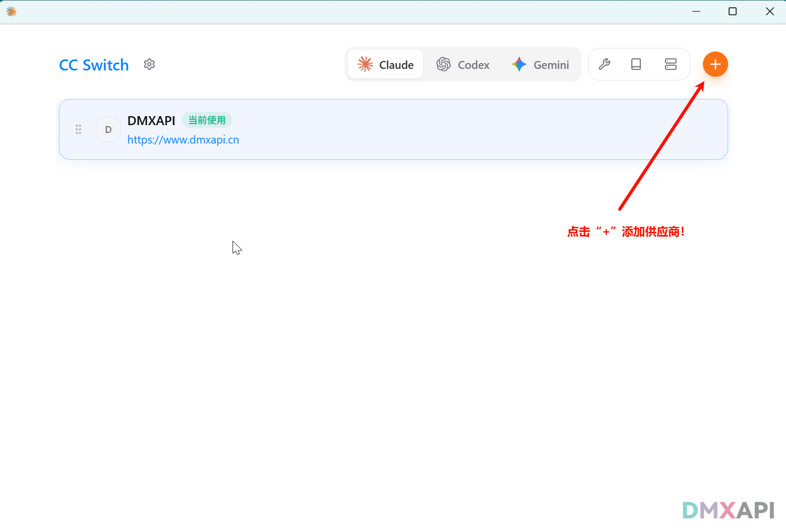Click the CC Switch title

coord(94,65)
